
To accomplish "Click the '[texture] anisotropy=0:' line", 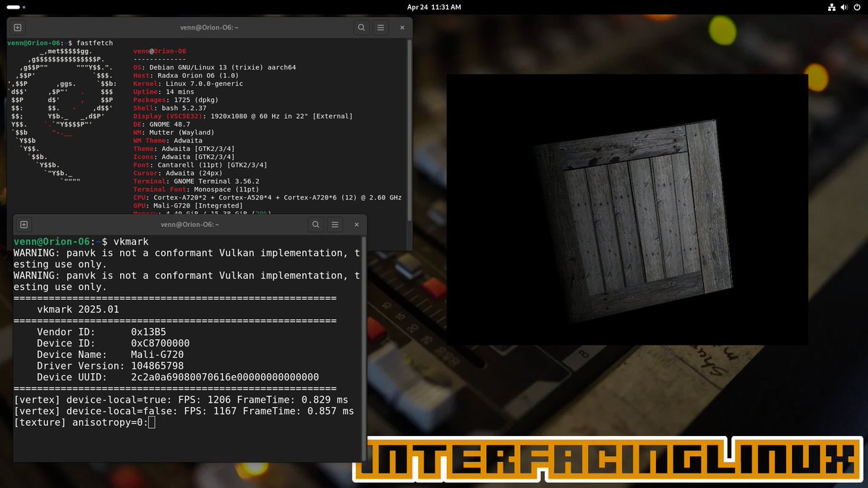I will (x=84, y=422).
